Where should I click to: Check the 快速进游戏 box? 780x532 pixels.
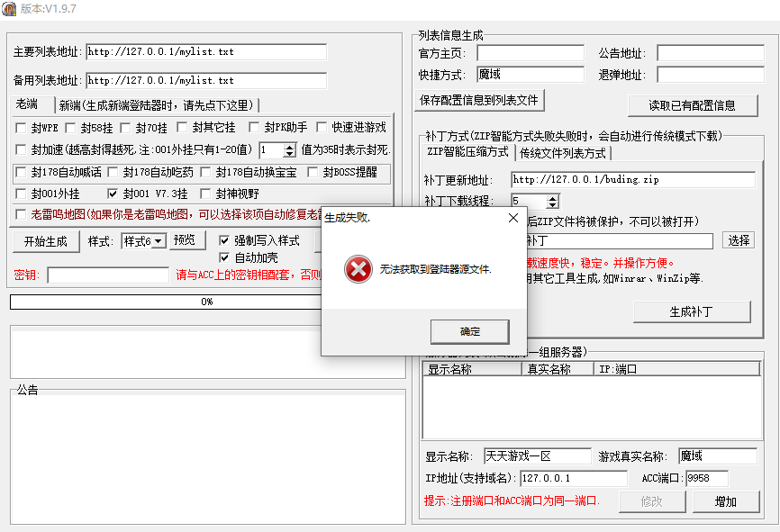(x=322, y=127)
